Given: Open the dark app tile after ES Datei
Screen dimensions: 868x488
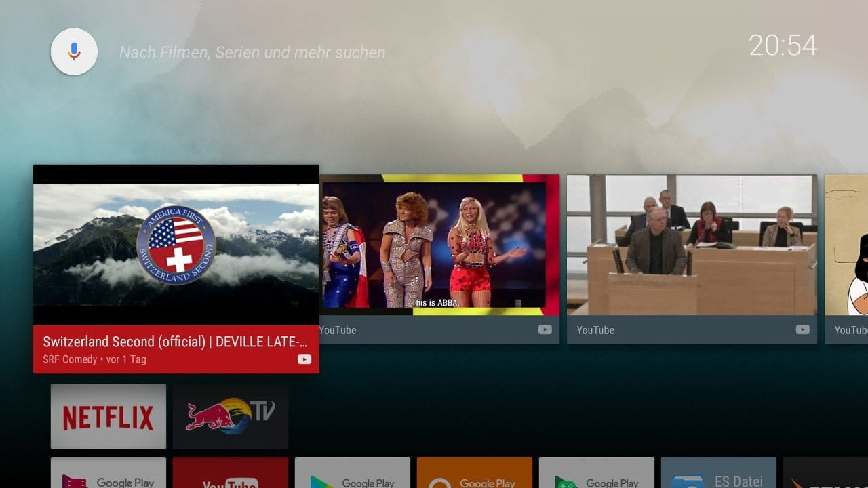Looking at the screenshot, I should [826, 474].
